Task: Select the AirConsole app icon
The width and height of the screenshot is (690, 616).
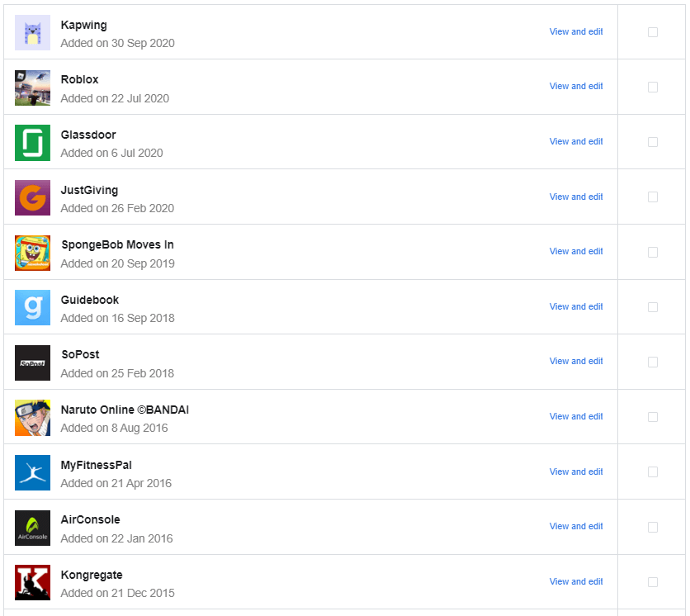Action: click(32, 527)
